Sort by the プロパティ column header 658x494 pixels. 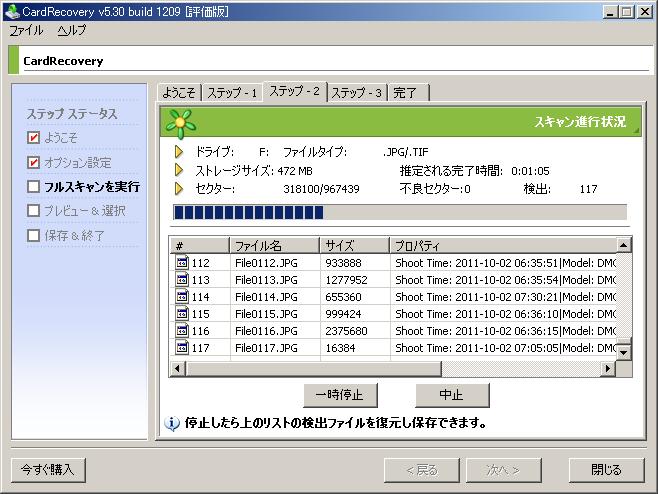click(504, 245)
